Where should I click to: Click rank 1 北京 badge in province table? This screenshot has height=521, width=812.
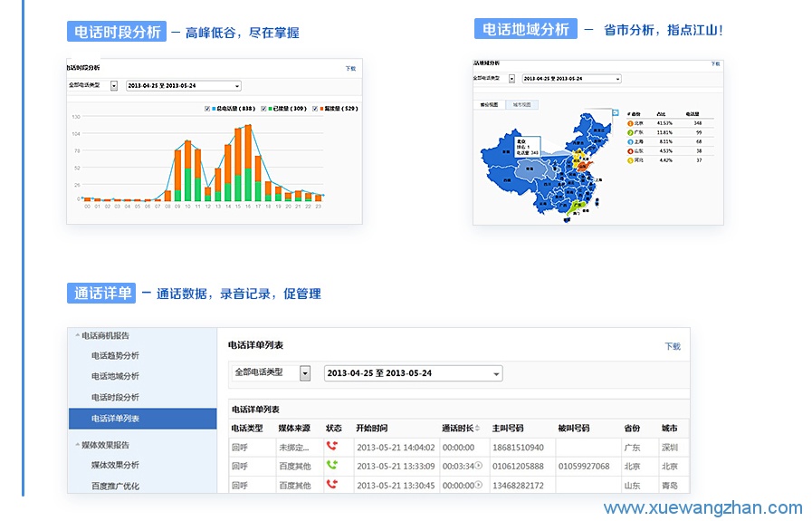[630, 123]
